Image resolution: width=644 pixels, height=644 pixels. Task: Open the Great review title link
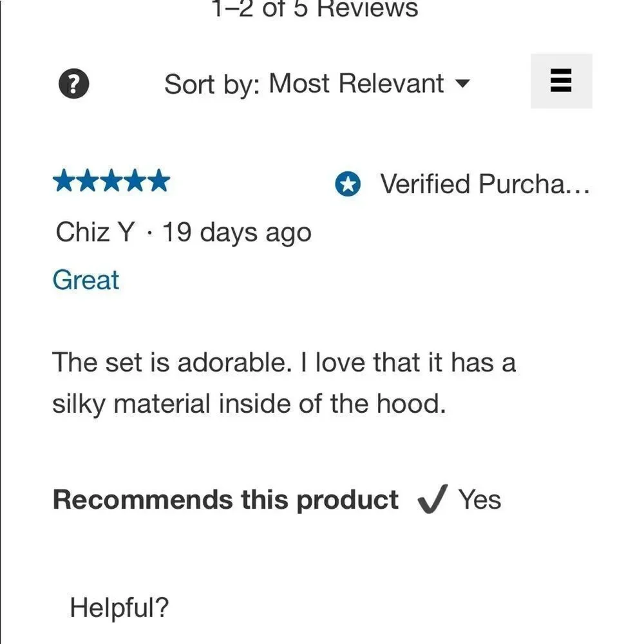tap(86, 280)
